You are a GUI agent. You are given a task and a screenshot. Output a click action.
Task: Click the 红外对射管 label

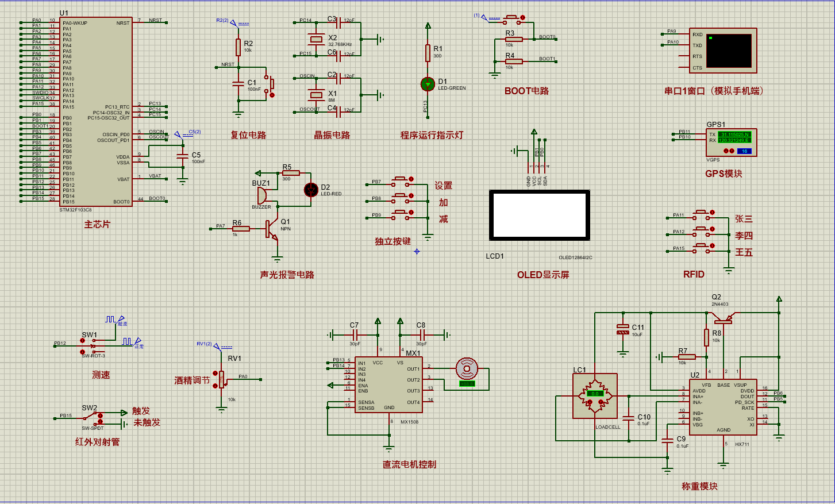tap(98, 442)
